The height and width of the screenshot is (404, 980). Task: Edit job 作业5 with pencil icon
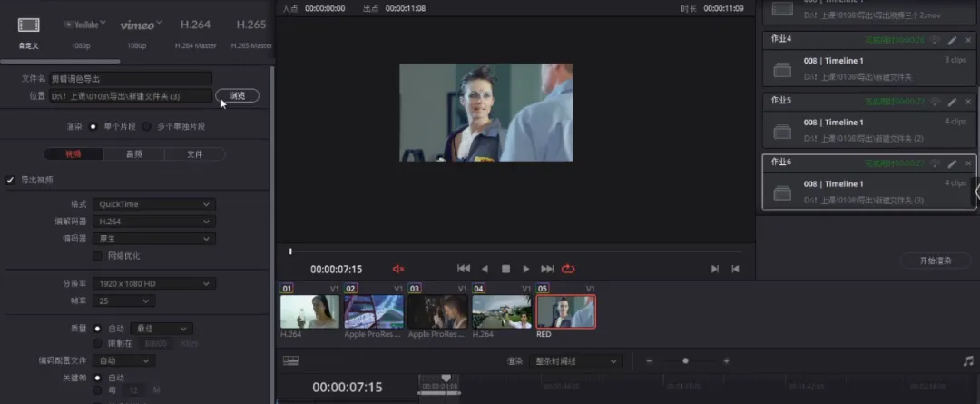click(952, 102)
